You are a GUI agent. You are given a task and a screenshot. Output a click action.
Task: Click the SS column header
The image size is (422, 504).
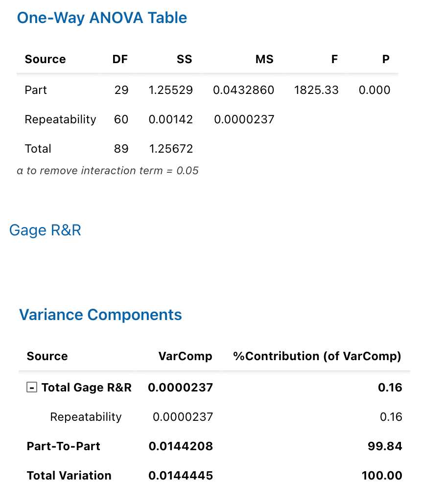tap(185, 59)
